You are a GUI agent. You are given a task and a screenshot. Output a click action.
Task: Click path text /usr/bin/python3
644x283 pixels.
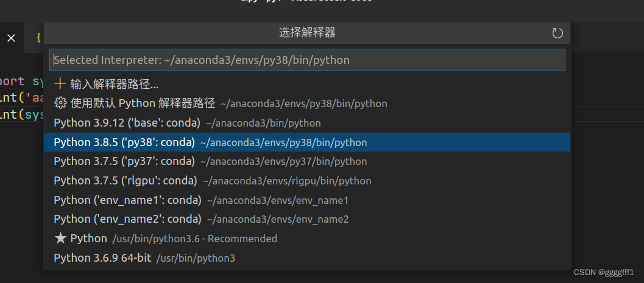point(196,258)
